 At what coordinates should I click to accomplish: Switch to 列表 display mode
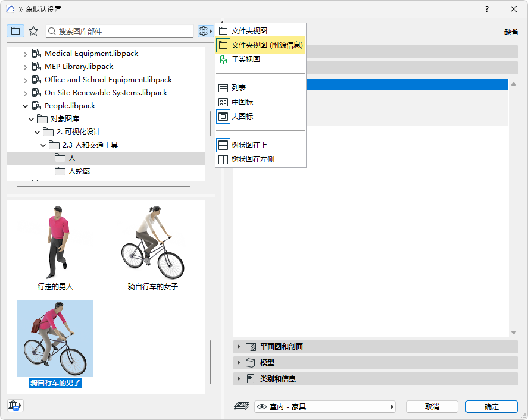click(x=260, y=88)
